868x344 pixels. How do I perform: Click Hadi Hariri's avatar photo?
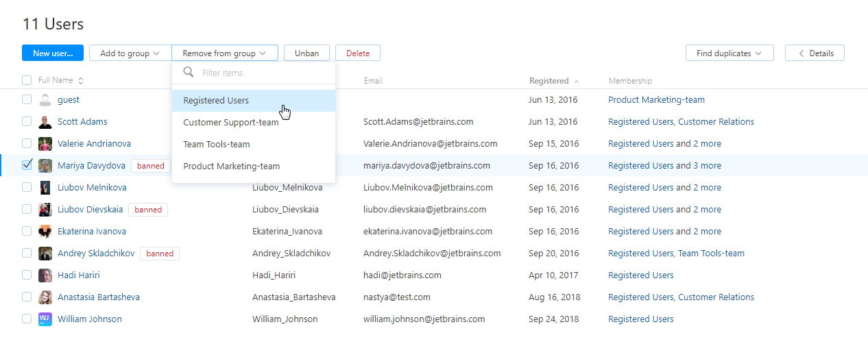[x=45, y=275]
